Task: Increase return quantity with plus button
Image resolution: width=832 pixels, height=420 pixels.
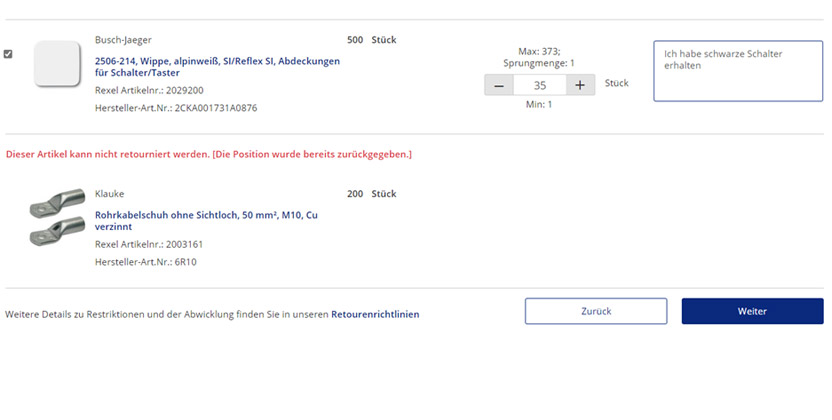Action: coord(580,85)
